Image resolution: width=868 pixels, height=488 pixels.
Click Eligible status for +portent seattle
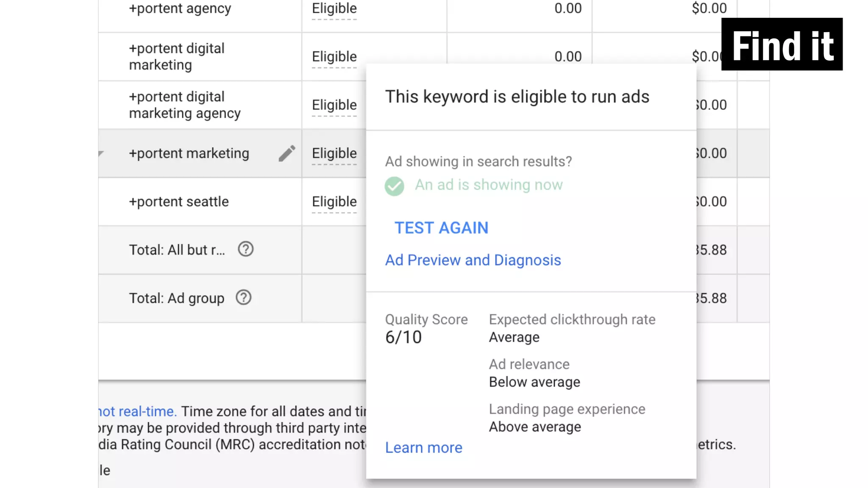(x=334, y=202)
